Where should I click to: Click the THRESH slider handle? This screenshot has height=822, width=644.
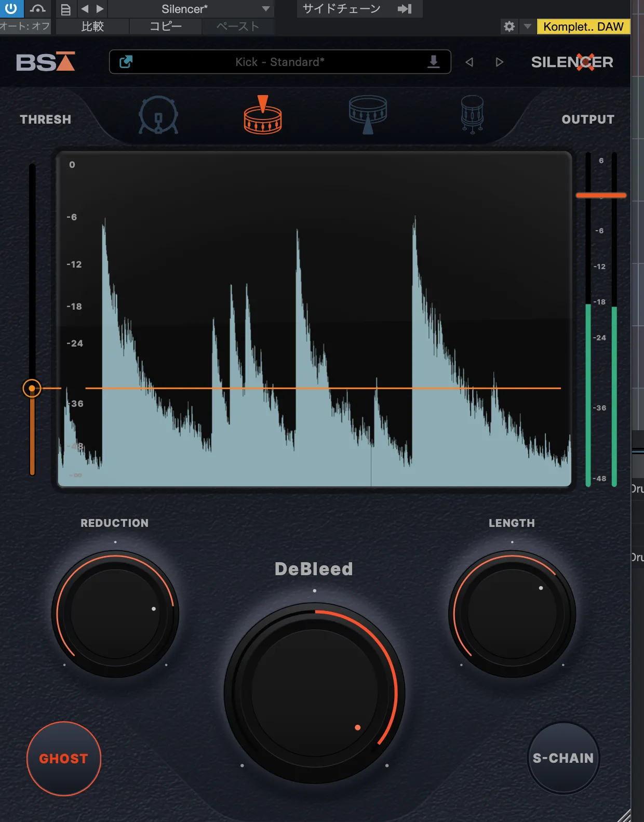32,388
